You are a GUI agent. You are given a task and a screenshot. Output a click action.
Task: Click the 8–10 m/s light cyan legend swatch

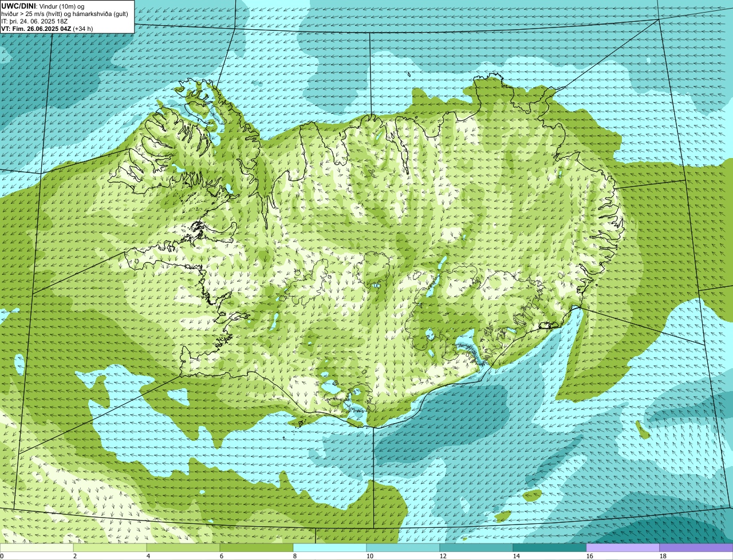click(330, 547)
